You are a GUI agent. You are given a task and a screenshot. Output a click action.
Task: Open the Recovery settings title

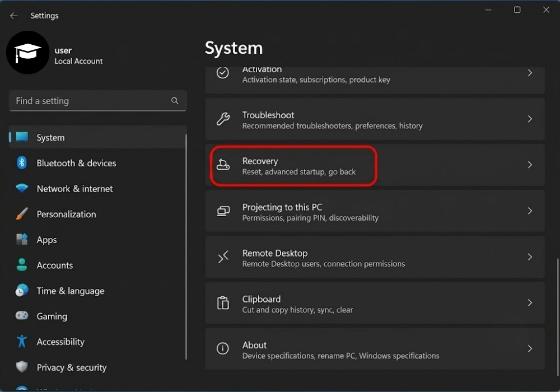coord(260,161)
